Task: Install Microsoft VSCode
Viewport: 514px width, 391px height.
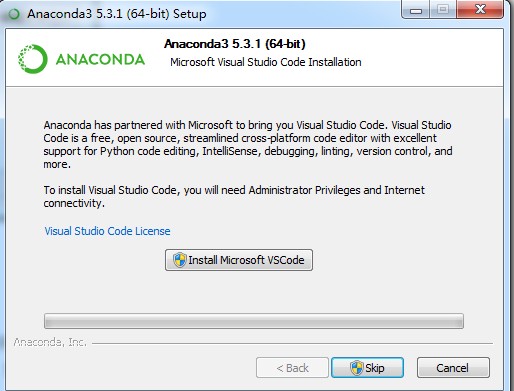Action: click(x=239, y=260)
